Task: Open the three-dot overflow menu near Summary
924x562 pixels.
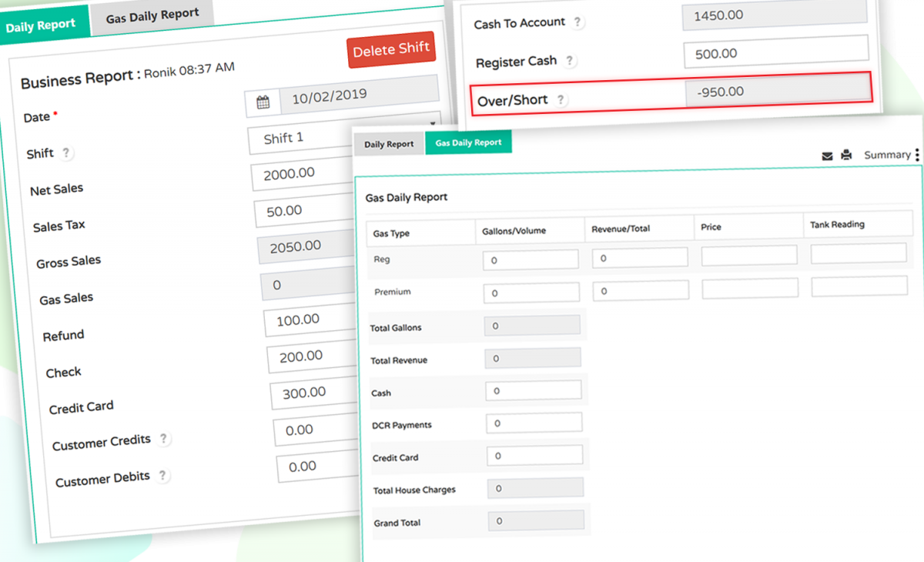Action: tap(917, 155)
